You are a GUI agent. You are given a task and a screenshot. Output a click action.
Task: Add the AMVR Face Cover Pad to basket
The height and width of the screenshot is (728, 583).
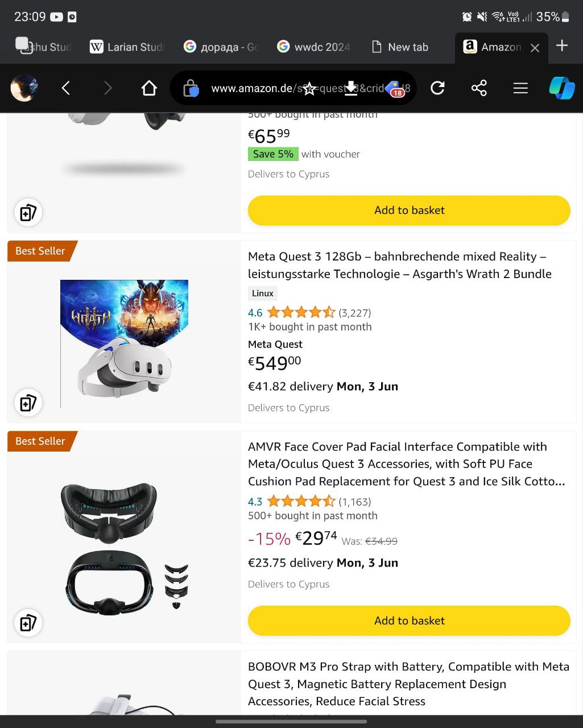409,621
